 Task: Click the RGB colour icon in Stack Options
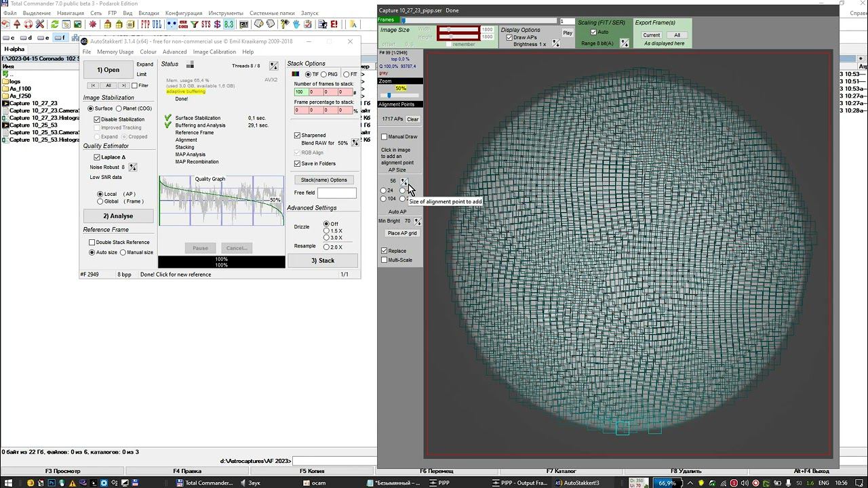[296, 74]
